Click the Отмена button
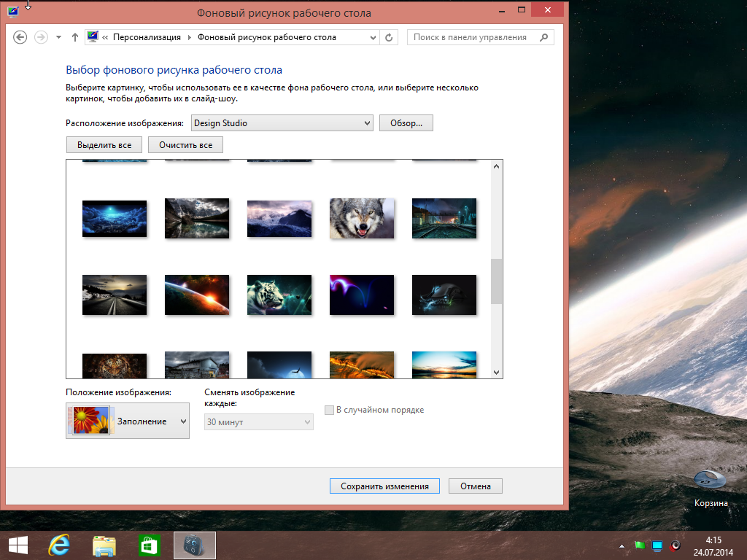This screenshot has height=560, width=747. point(476,486)
